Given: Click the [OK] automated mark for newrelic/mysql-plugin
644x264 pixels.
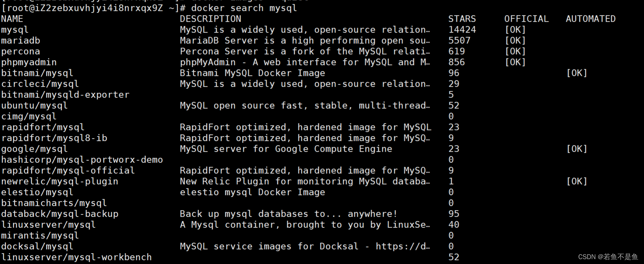Looking at the screenshot, I should tap(577, 181).
